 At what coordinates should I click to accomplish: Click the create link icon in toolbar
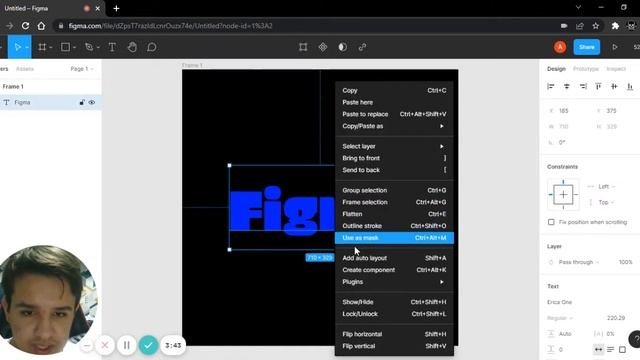[x=362, y=47]
